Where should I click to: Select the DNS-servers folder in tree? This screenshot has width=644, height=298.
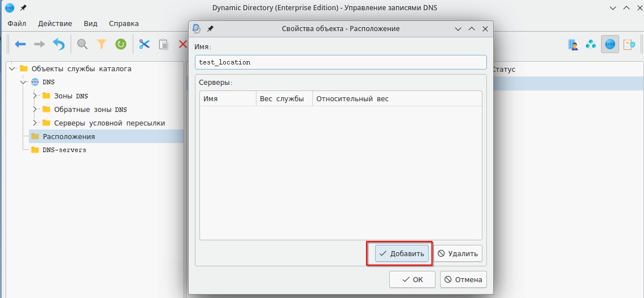click(x=64, y=150)
